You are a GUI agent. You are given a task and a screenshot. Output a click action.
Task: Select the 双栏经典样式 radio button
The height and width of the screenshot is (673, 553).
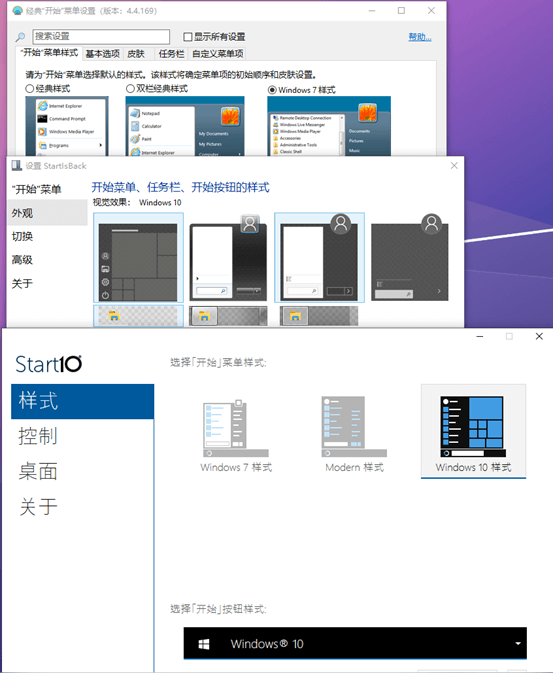pyautogui.click(x=130, y=89)
